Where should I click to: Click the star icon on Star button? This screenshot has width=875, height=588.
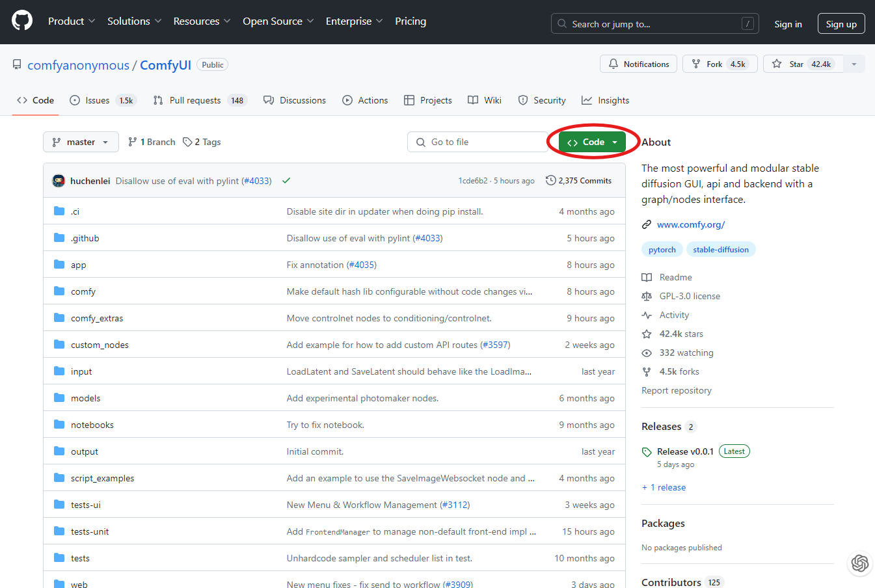click(x=777, y=64)
